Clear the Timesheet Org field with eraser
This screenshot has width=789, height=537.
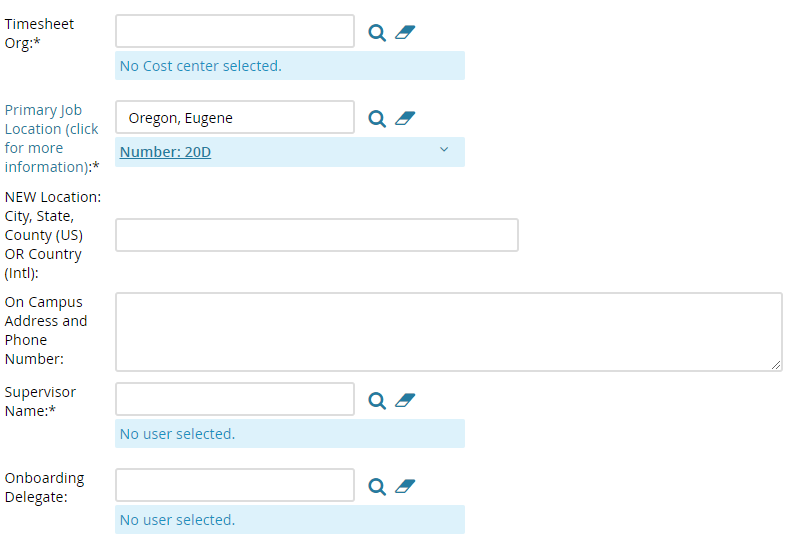point(405,33)
